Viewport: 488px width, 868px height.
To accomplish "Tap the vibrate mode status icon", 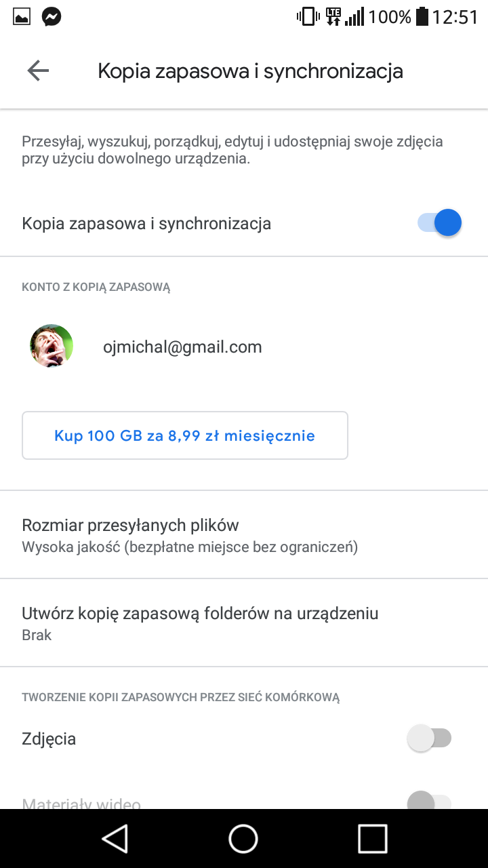I will click(308, 16).
